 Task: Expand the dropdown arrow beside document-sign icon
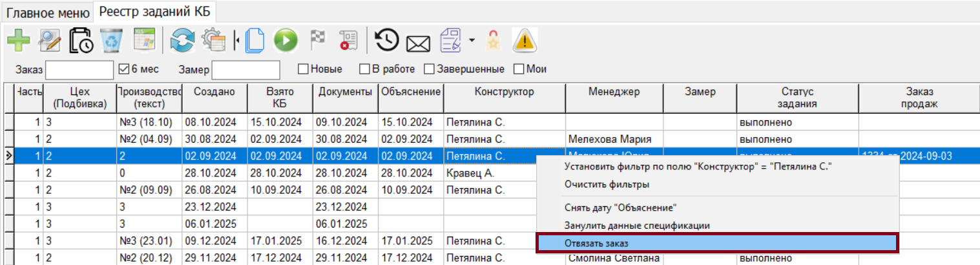tap(472, 41)
